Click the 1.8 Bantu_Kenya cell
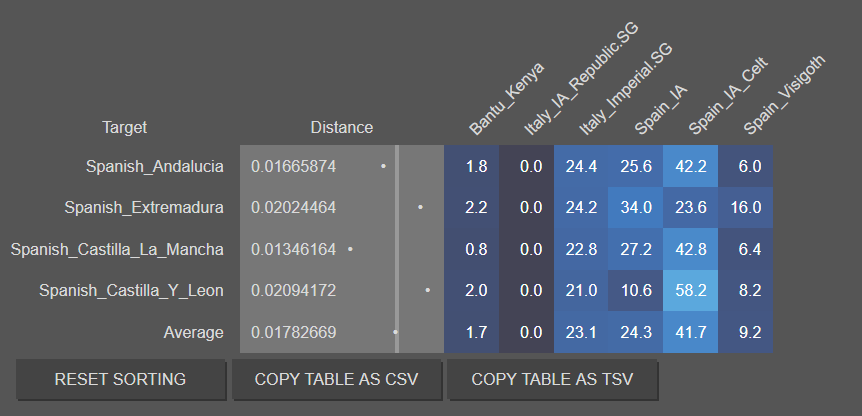 pos(472,167)
